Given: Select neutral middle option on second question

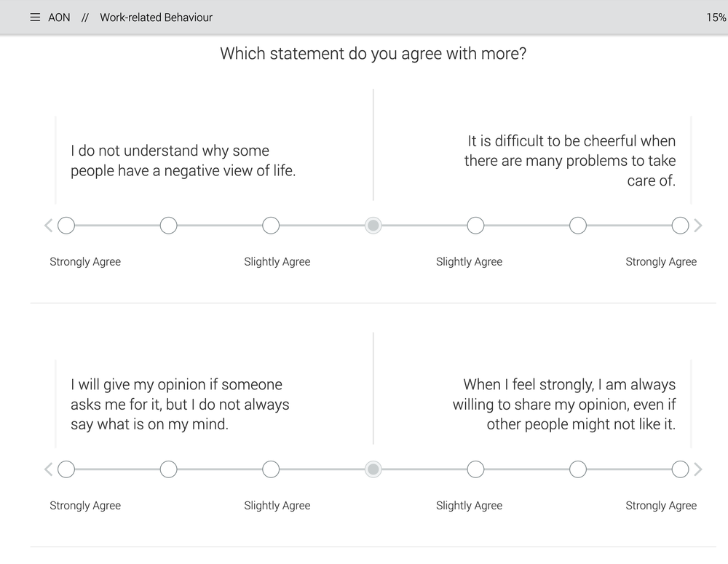Looking at the screenshot, I should (x=373, y=469).
